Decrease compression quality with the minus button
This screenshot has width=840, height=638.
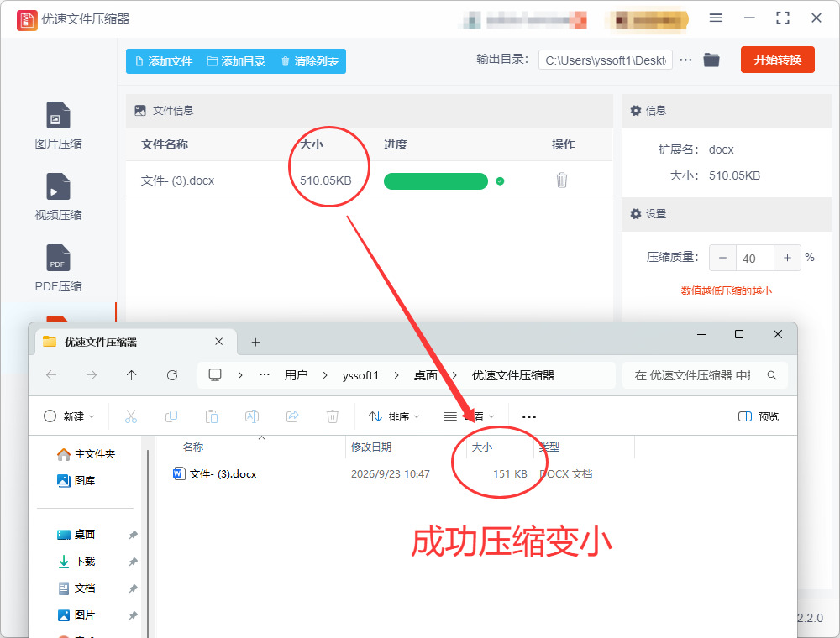click(x=722, y=258)
